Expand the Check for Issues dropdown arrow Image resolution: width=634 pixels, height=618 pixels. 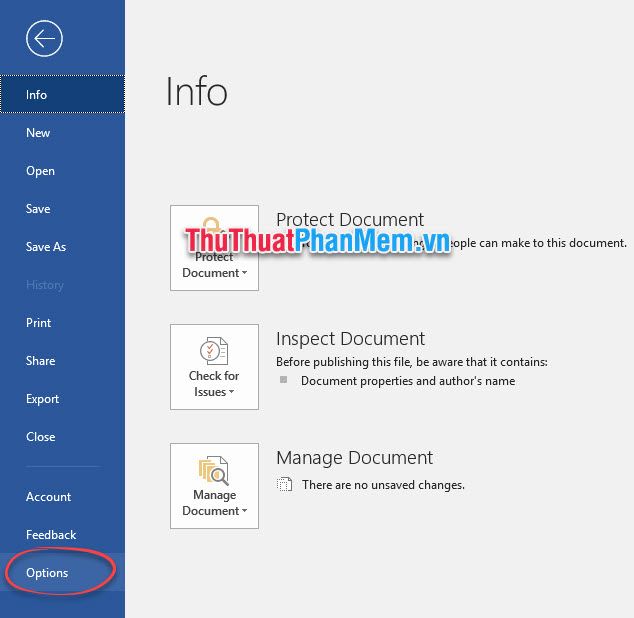[232, 392]
